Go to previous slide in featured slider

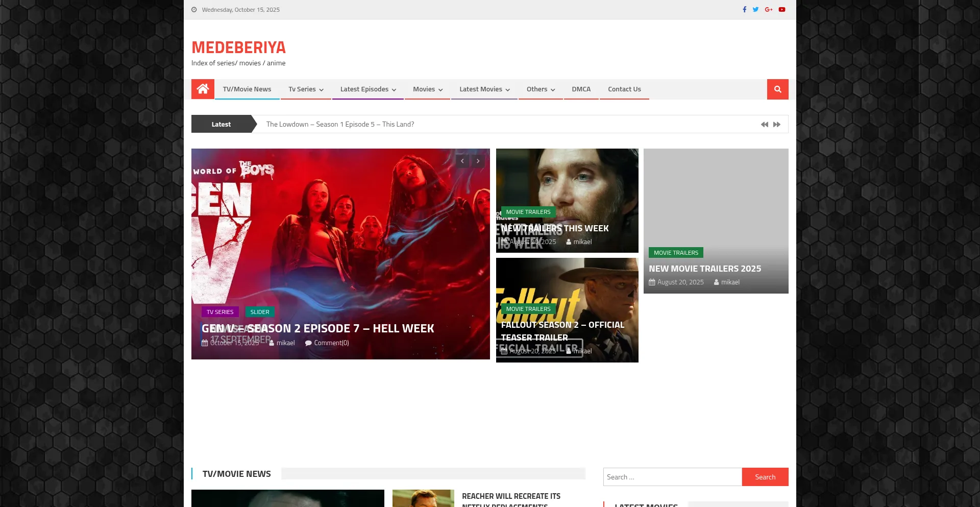point(462,161)
